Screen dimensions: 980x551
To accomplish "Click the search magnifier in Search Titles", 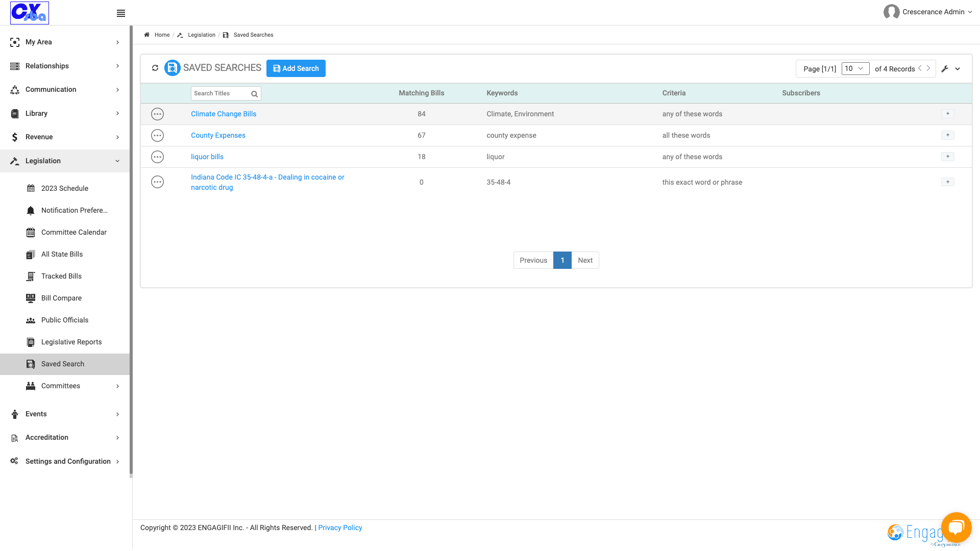I will pos(254,94).
